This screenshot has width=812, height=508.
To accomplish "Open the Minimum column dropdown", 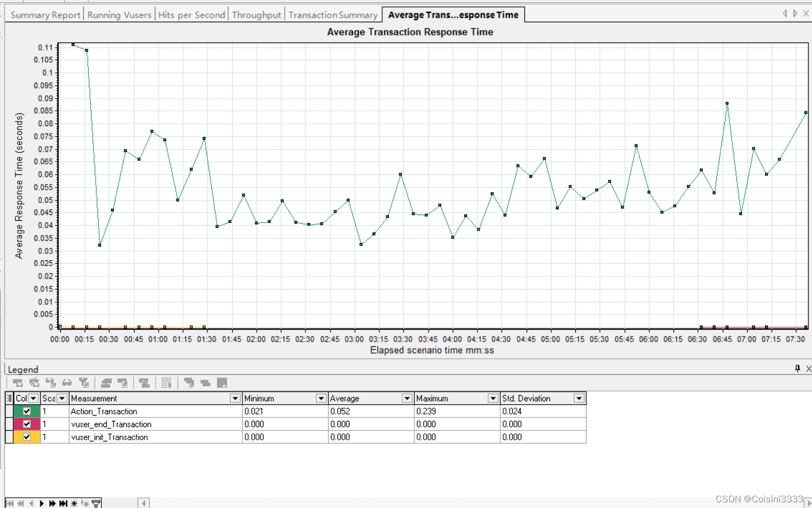I will pyautogui.click(x=321, y=398).
